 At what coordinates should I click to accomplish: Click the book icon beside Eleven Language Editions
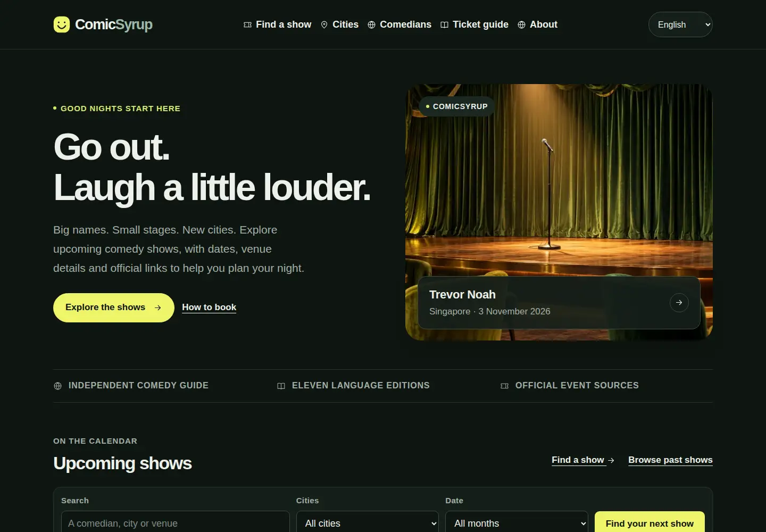pyautogui.click(x=281, y=386)
